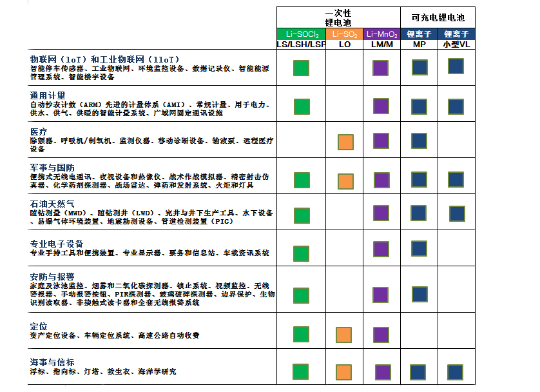
Task: Click the green Li-SOCl2 header cell
Action: [302, 34]
